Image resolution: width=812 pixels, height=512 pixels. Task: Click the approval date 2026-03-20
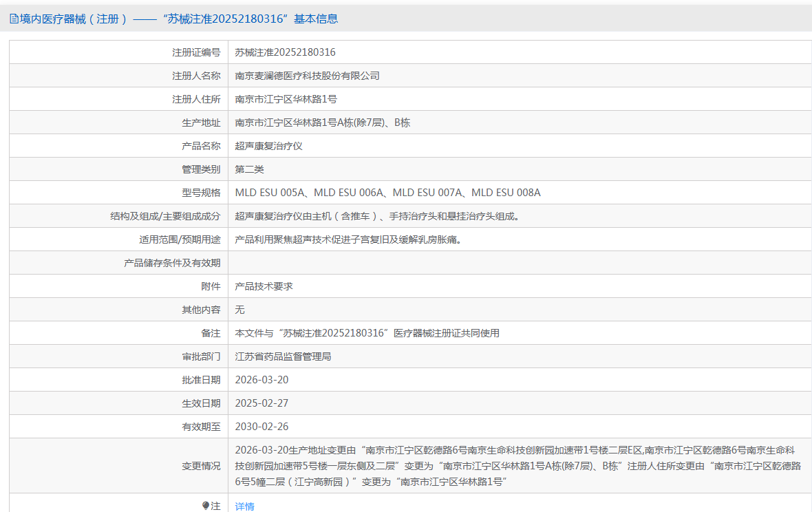tap(261, 380)
